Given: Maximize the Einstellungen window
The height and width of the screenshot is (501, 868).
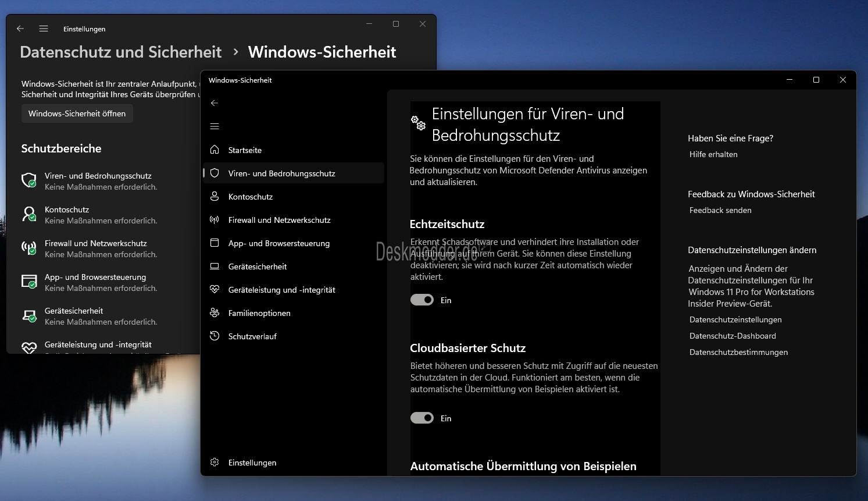Looking at the screenshot, I should click(396, 24).
